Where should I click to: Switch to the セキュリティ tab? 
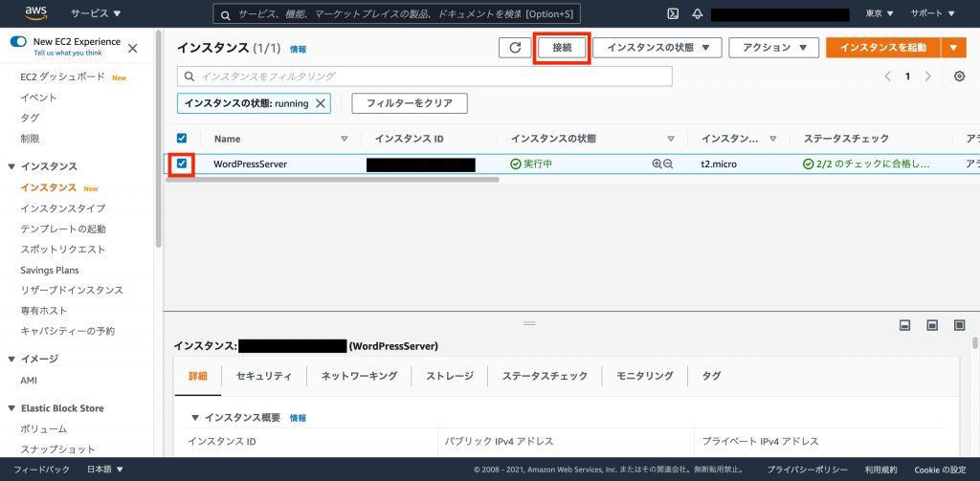coord(264,376)
